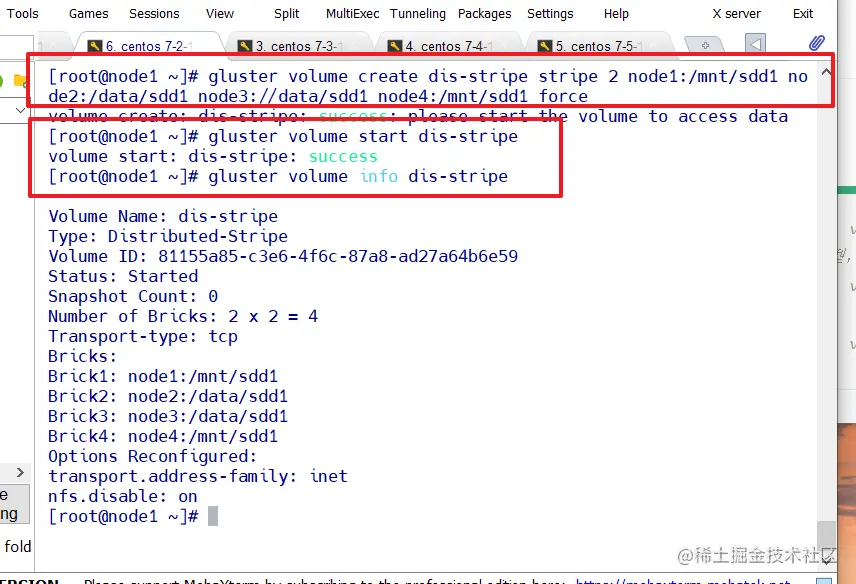Click the 'Status: Started' line

pyautogui.click(x=123, y=276)
